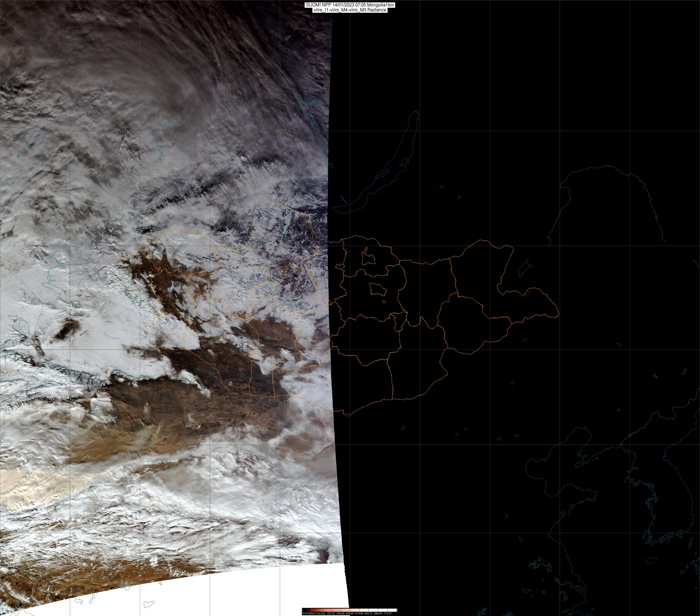Screen dimensions: 700x616
Task: Click the SUOMI NPP title label
Action: click(350, 5)
